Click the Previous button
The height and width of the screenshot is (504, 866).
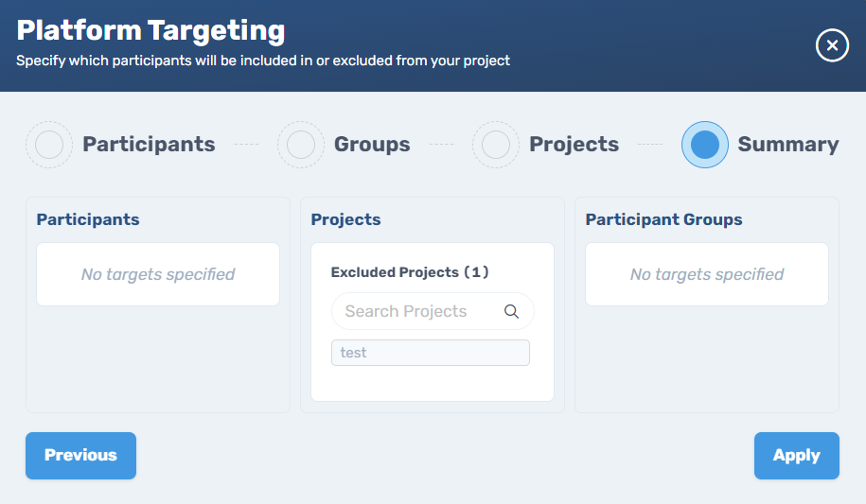point(80,456)
